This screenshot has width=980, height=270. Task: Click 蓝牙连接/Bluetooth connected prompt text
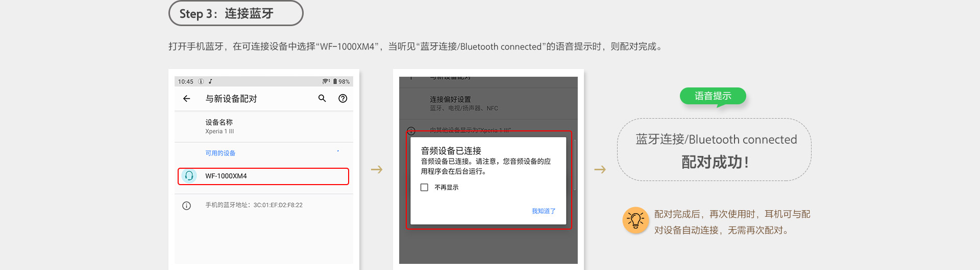click(x=716, y=139)
